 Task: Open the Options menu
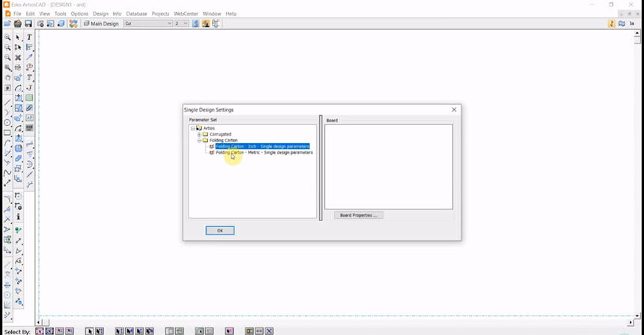point(79,13)
